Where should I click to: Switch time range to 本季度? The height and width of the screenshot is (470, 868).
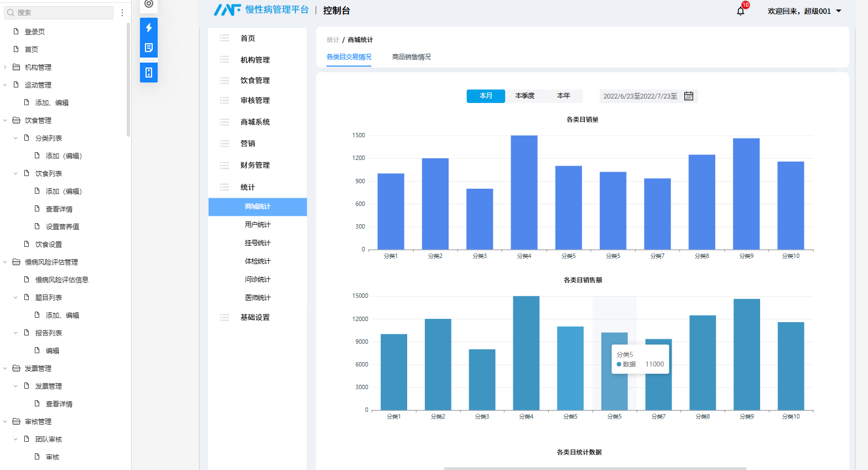(x=524, y=96)
